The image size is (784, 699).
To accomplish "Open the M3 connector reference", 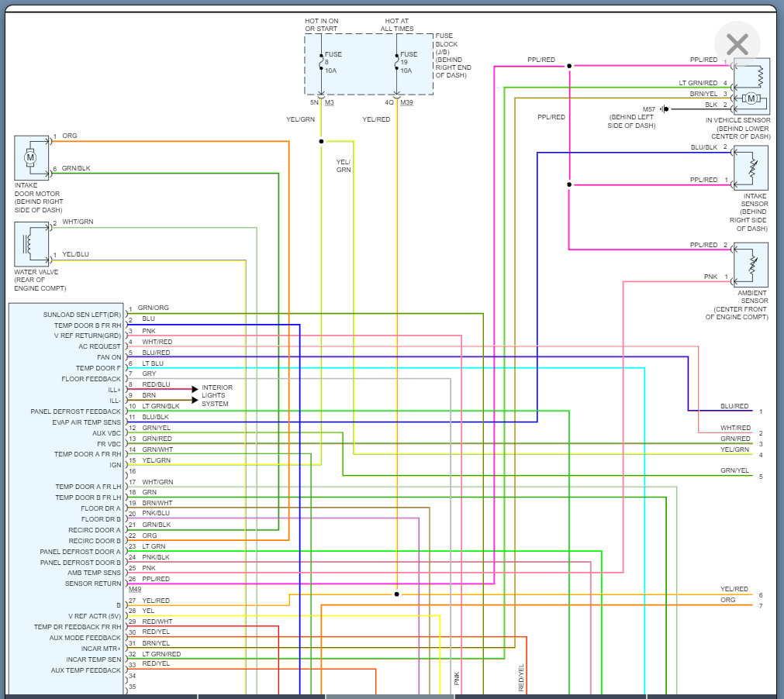I will (330, 102).
